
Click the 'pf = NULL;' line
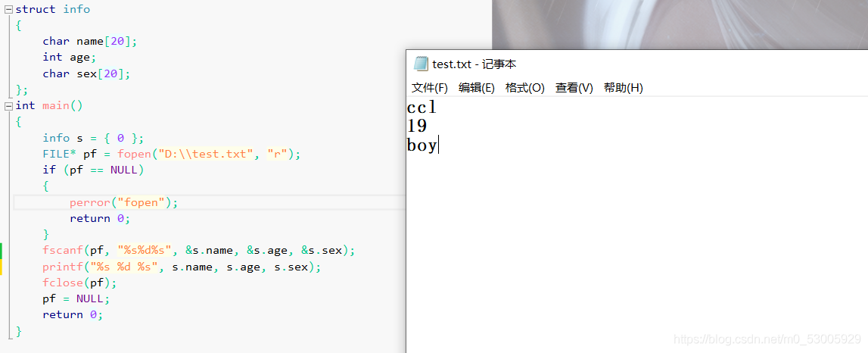(x=76, y=298)
